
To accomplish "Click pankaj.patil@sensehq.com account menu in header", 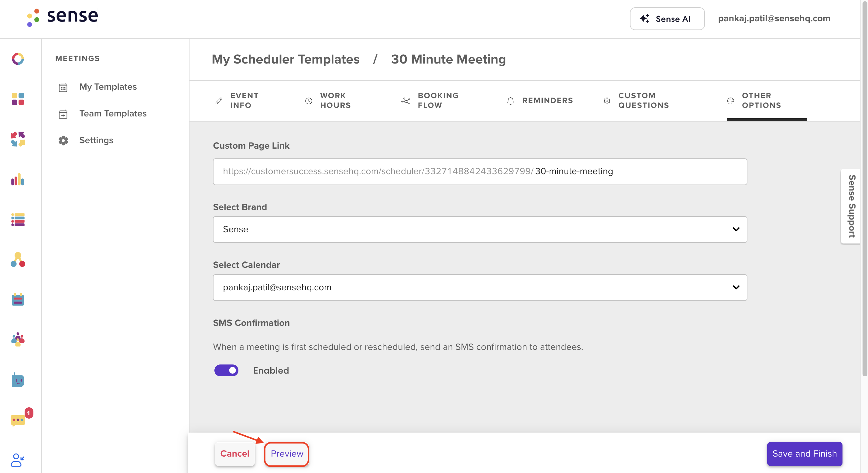I will pyautogui.click(x=774, y=19).
